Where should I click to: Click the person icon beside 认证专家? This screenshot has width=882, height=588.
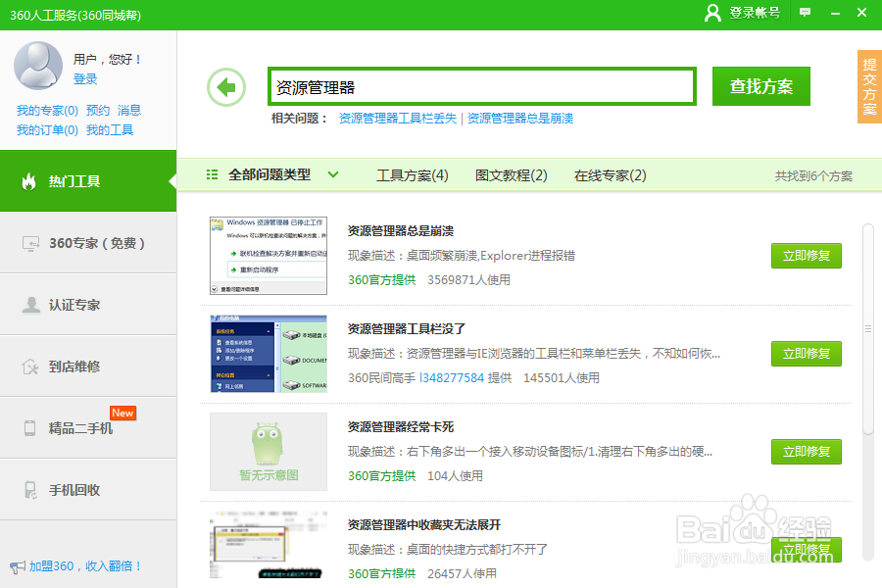[x=31, y=305]
